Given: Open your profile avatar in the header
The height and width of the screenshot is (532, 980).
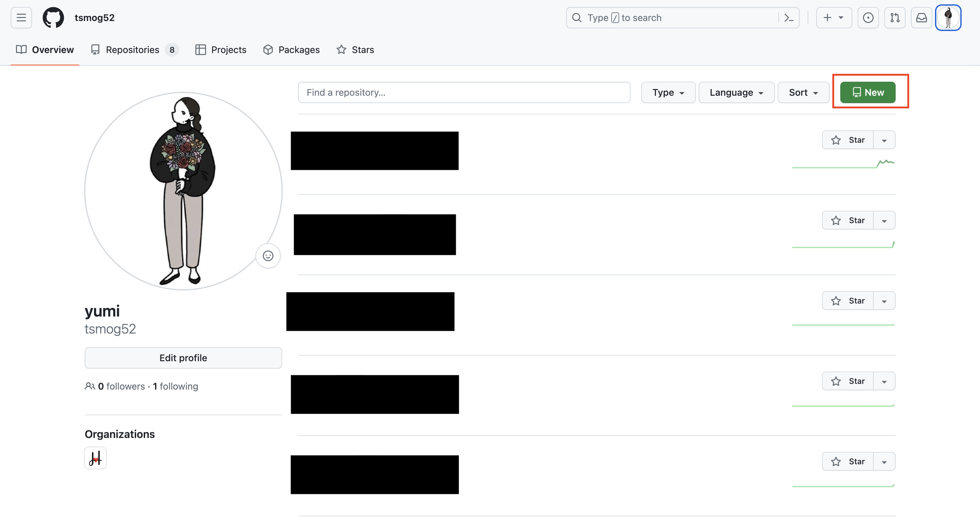Looking at the screenshot, I should click(x=948, y=17).
